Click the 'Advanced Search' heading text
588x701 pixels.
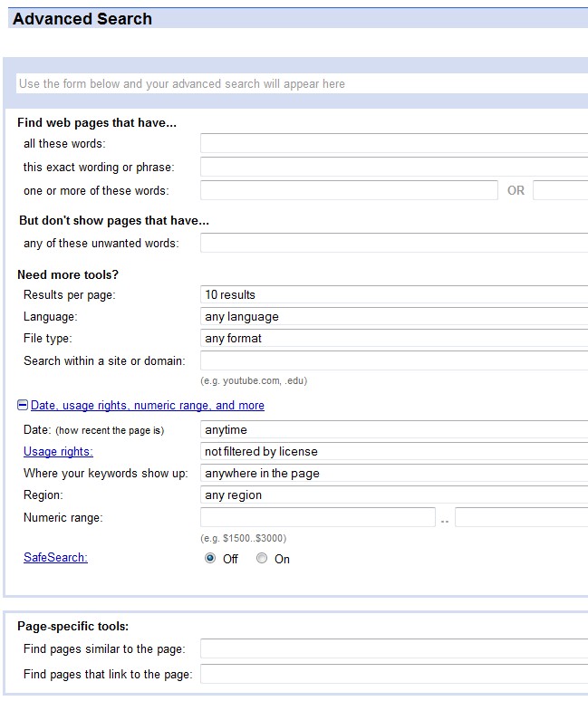(x=82, y=19)
